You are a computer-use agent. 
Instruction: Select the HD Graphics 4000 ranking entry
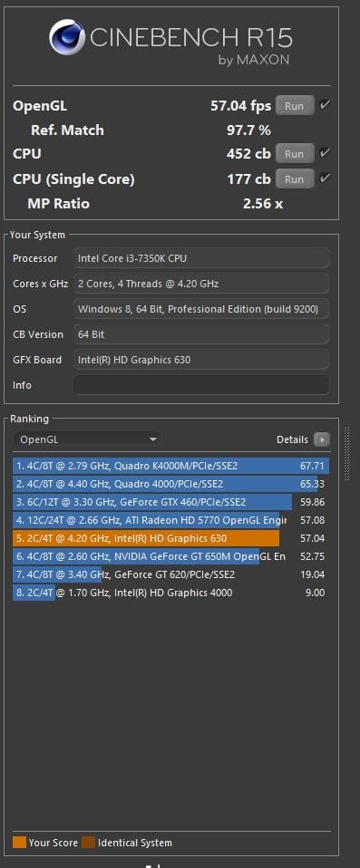coord(171,593)
